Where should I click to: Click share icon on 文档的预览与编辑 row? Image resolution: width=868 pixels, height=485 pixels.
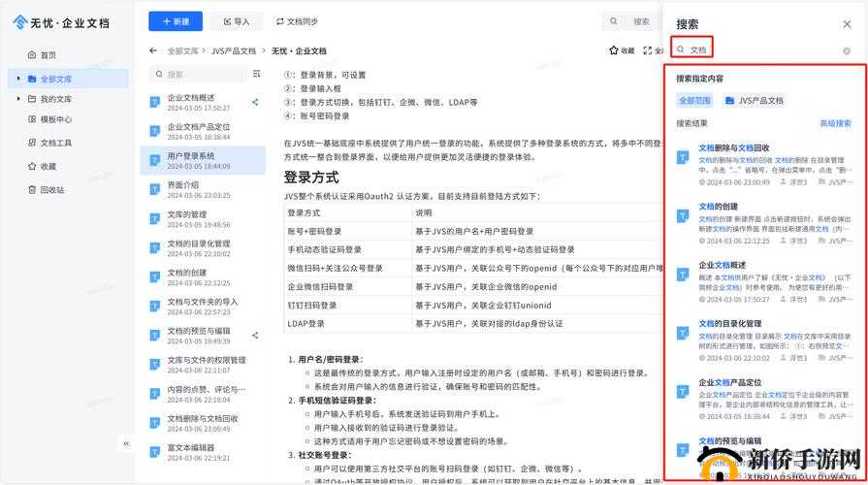click(255, 335)
